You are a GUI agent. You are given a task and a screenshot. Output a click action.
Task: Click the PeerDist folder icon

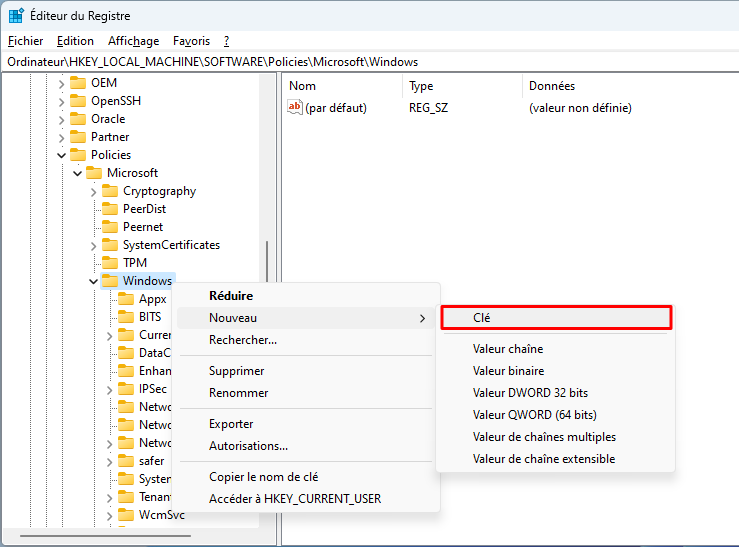[x=110, y=209]
